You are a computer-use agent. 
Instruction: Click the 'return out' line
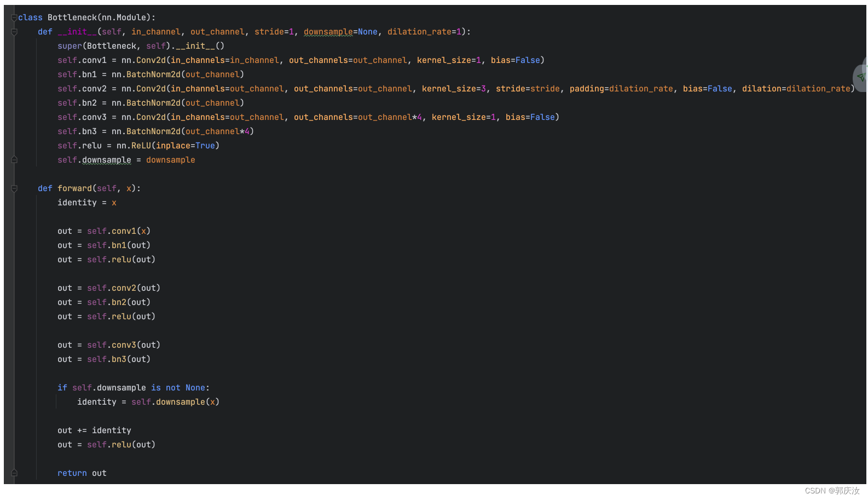(x=82, y=473)
